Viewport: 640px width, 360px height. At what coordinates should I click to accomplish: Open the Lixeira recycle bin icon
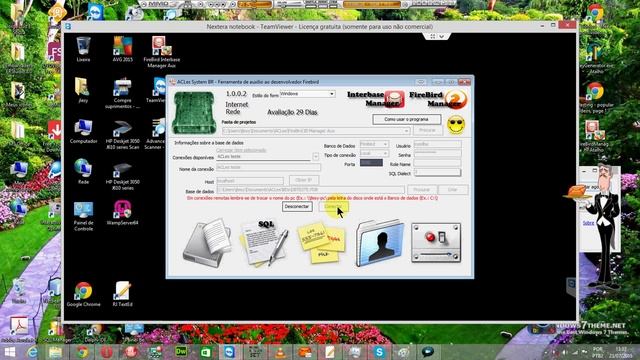83,49
